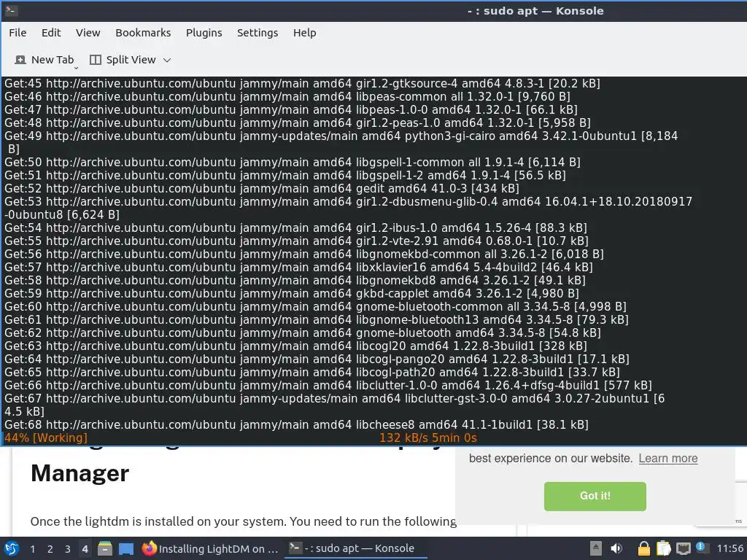This screenshot has height=560, width=747.
Task: Click the Get:62 gnome-bluetooth line
Action: [303, 332]
